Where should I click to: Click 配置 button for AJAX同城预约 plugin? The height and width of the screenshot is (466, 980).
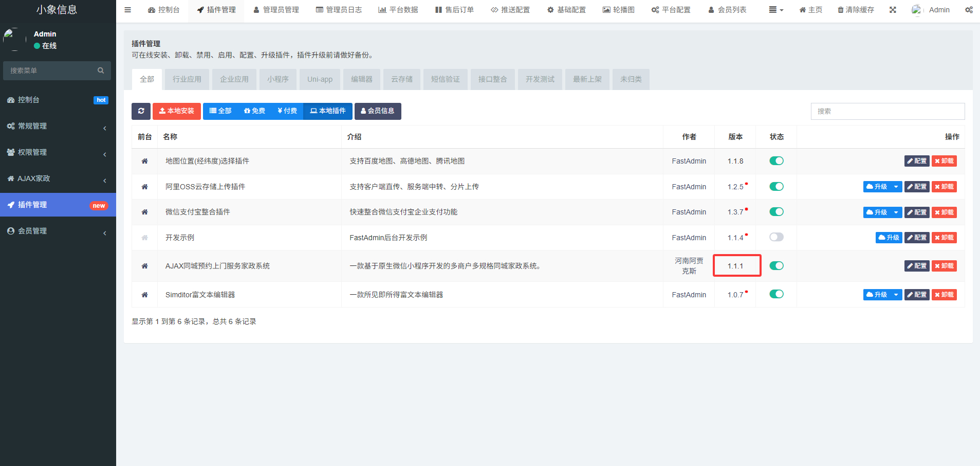(916, 265)
